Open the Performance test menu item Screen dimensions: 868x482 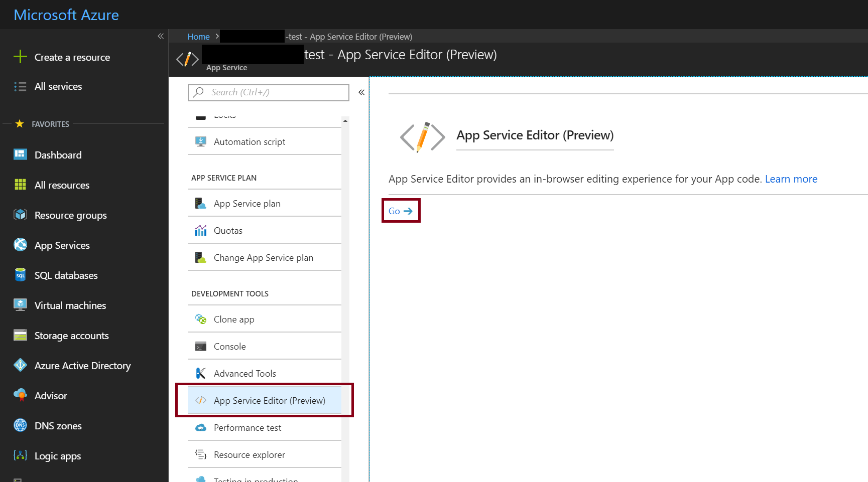tap(265, 427)
